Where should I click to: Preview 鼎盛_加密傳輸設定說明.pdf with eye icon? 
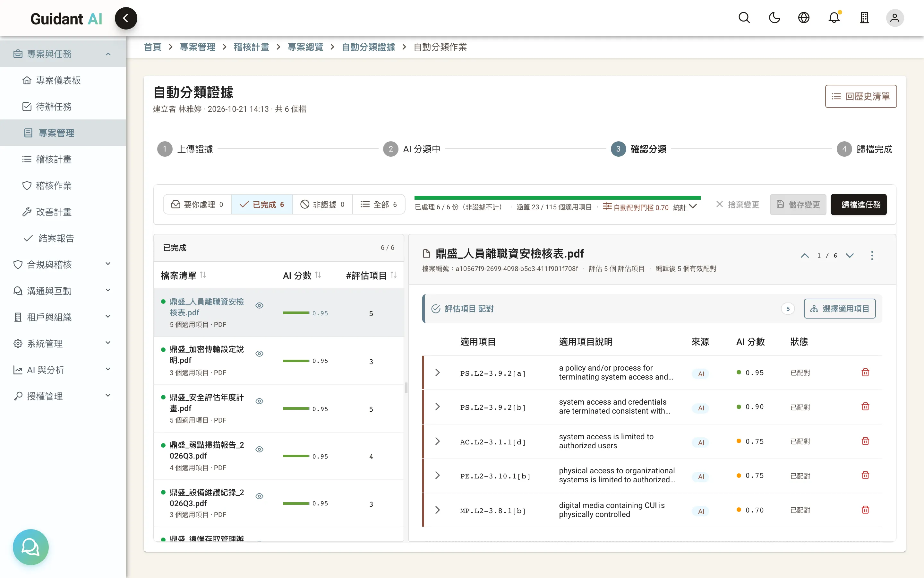(x=259, y=354)
